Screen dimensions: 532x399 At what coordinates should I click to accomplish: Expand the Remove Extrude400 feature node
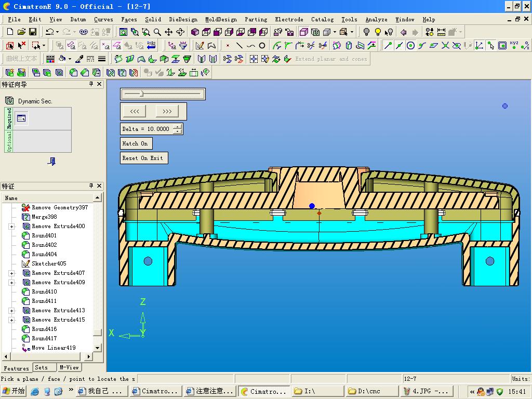(12, 227)
